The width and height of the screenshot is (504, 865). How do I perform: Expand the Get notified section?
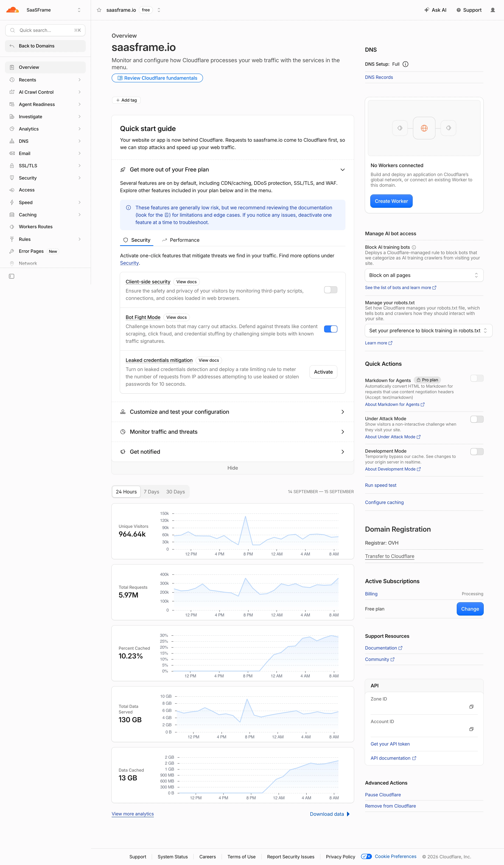pyautogui.click(x=232, y=452)
